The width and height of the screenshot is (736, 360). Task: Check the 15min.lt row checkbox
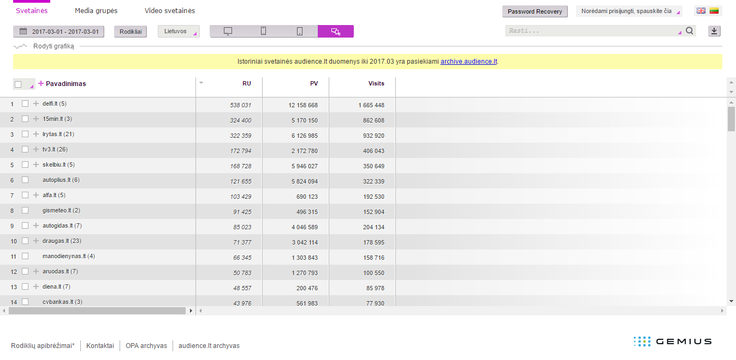click(25, 119)
